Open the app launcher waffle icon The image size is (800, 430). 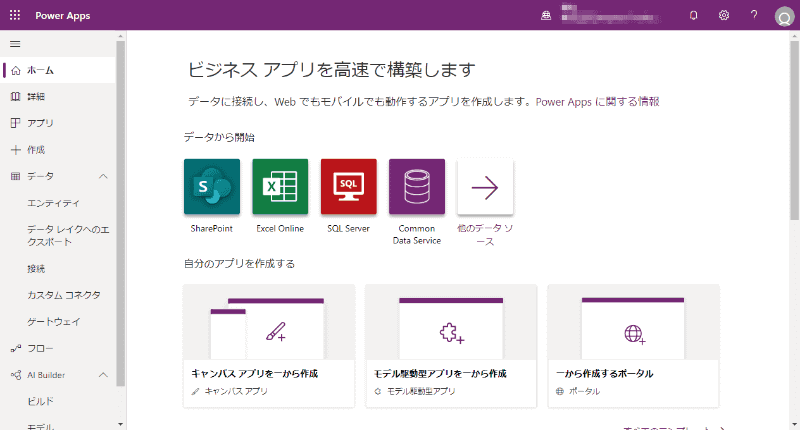coord(15,15)
